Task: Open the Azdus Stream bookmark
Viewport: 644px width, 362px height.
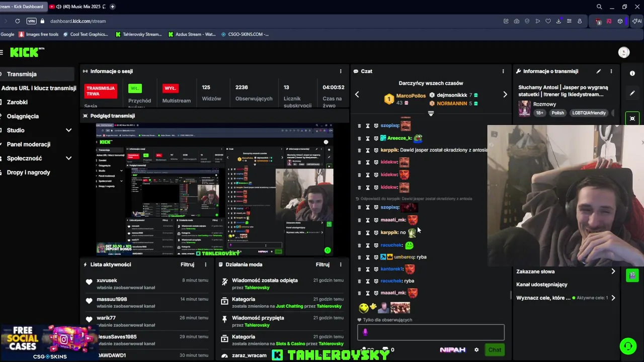Action: [192, 34]
